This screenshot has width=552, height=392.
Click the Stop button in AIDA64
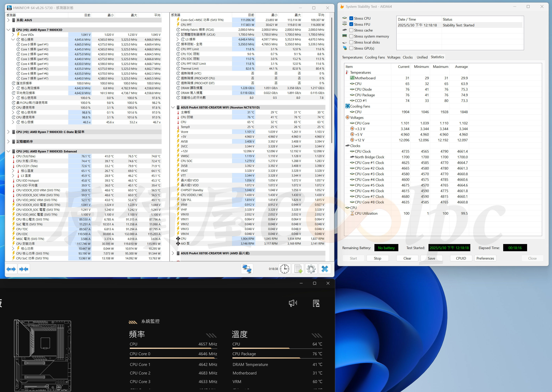point(377,258)
